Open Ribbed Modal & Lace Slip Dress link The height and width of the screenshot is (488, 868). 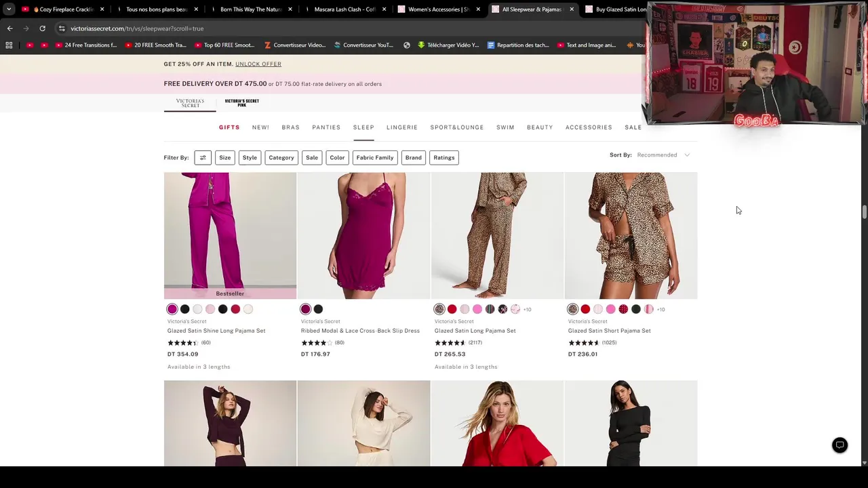[360, 331]
